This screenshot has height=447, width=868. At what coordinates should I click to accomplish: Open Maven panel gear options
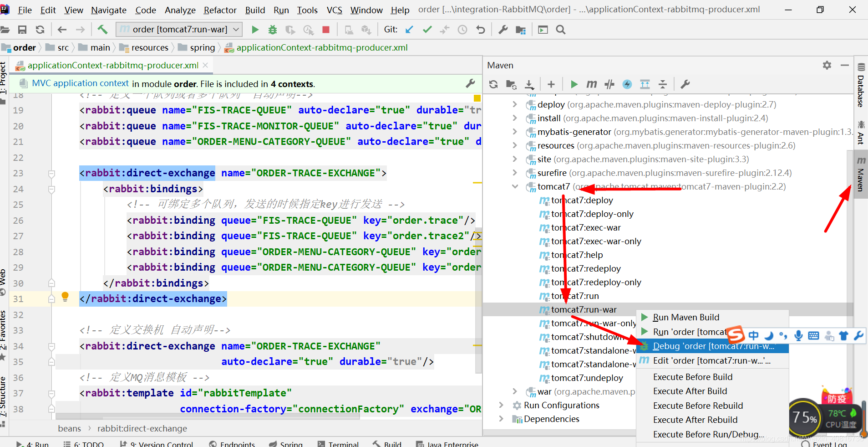pos(827,65)
